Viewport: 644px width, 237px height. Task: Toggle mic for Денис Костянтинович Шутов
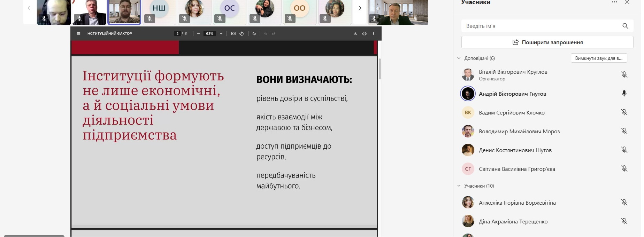[624, 150]
